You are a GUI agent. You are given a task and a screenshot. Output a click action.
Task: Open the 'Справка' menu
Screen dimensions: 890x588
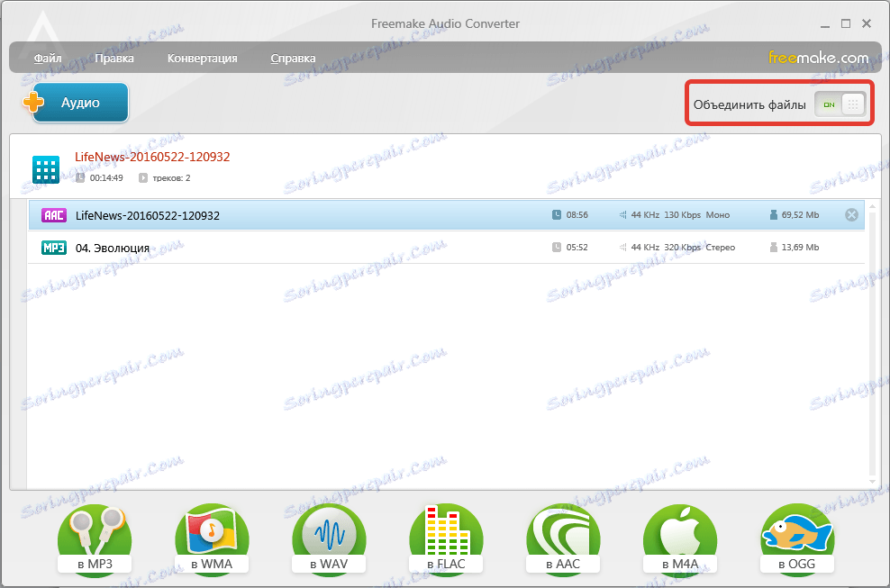click(x=293, y=58)
